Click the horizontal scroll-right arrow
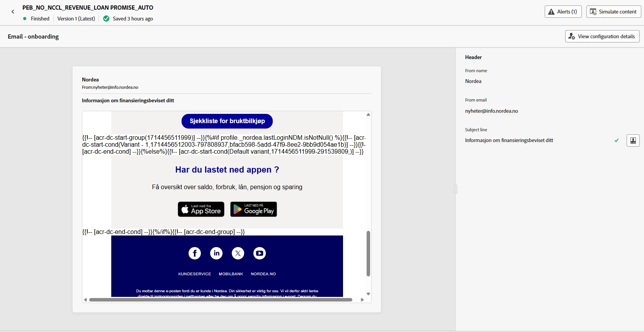The height and width of the screenshot is (332, 644). 362,300
